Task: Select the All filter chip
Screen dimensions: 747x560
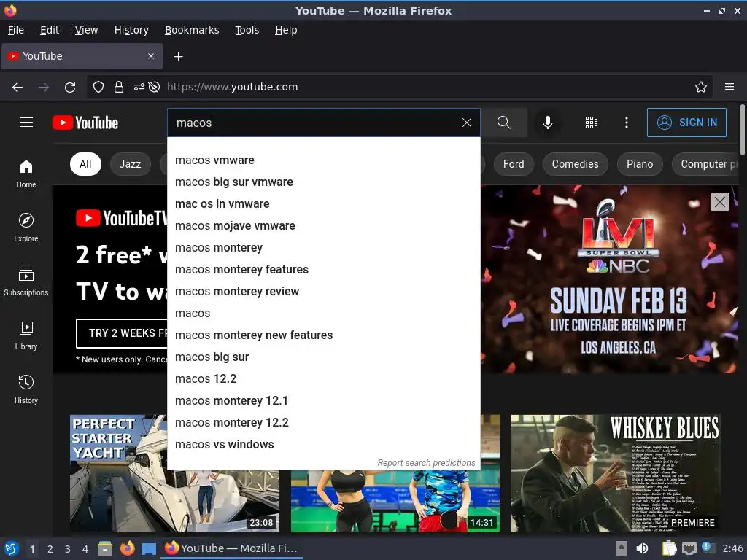Action: coord(85,164)
